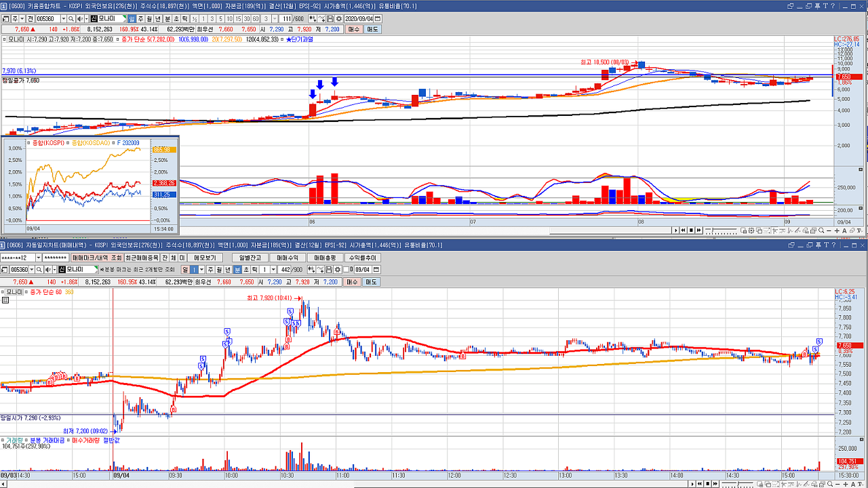
Task: Select tick (틱) period in top chart
Action: click(x=184, y=19)
